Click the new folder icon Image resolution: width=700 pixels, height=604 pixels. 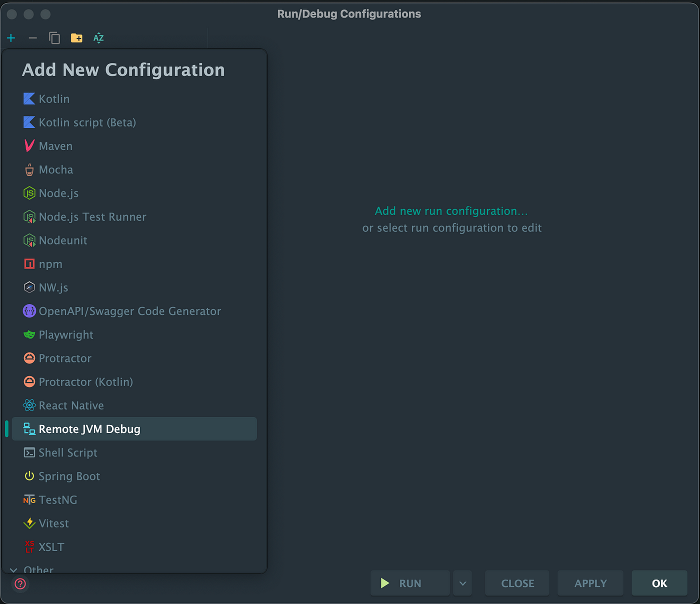(76, 38)
